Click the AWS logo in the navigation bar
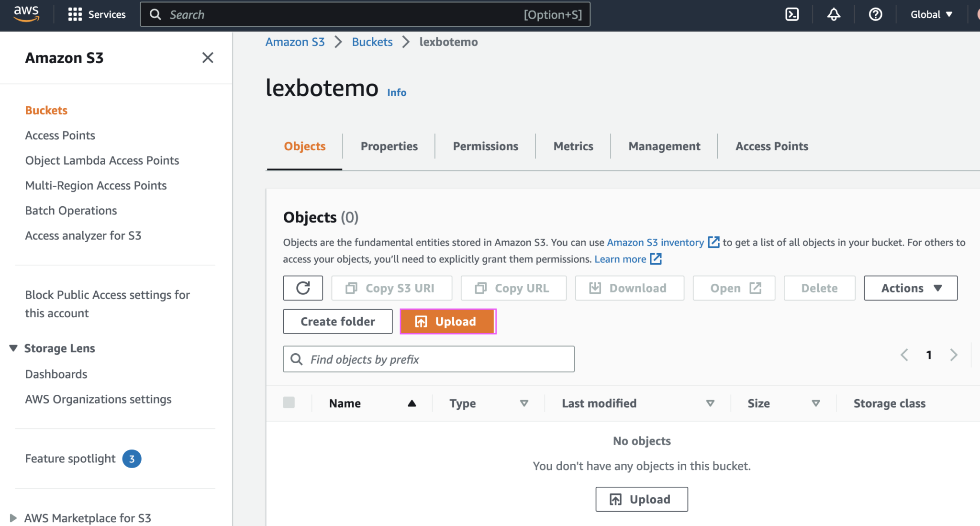 (x=26, y=14)
